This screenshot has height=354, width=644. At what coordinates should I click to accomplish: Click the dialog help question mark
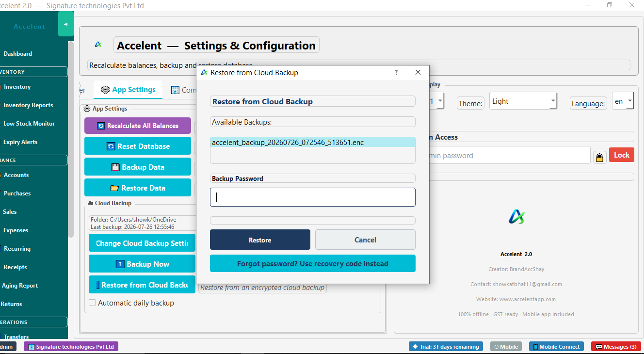396,72
